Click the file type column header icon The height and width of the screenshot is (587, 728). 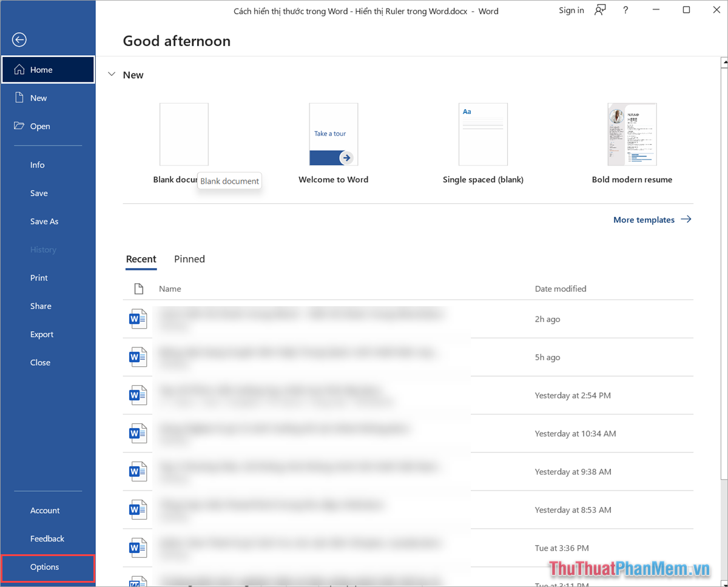point(138,289)
